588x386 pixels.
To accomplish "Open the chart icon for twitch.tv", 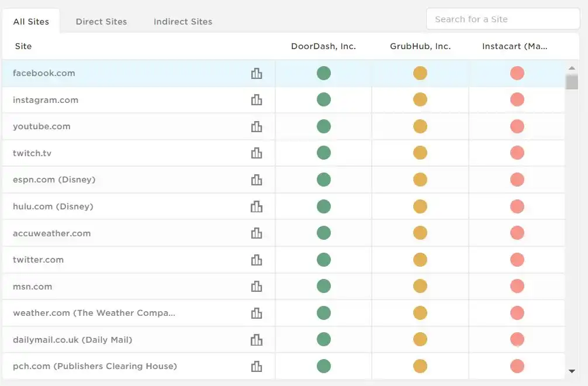I will point(257,153).
